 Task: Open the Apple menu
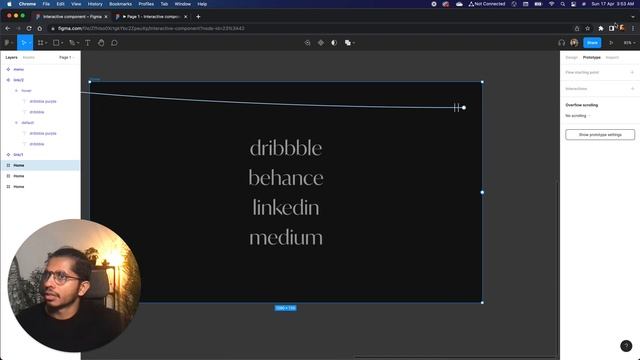coord(9,4)
